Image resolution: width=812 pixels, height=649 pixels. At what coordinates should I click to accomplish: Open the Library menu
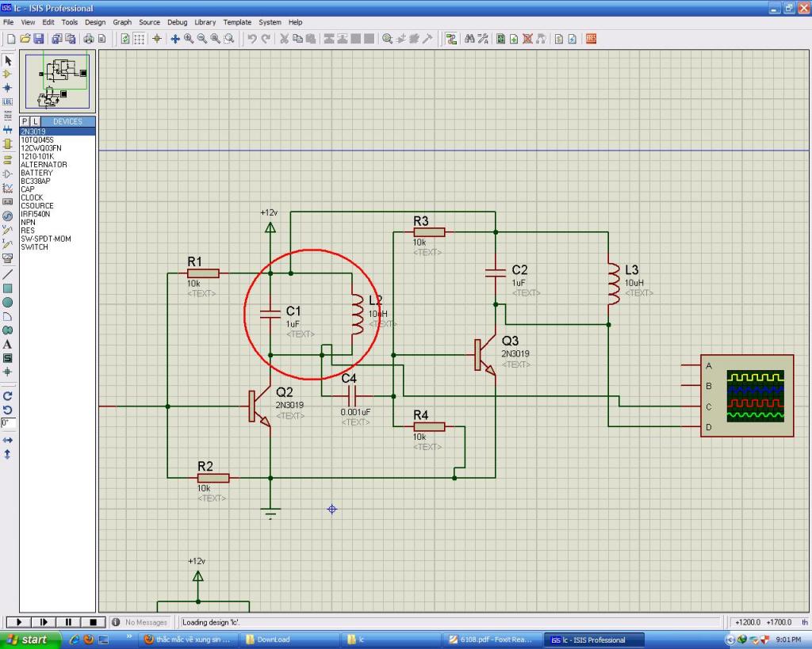pos(205,22)
